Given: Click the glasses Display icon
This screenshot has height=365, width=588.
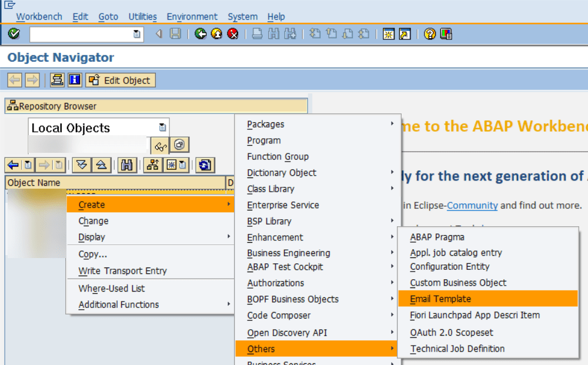Looking at the screenshot, I should coord(160,146).
